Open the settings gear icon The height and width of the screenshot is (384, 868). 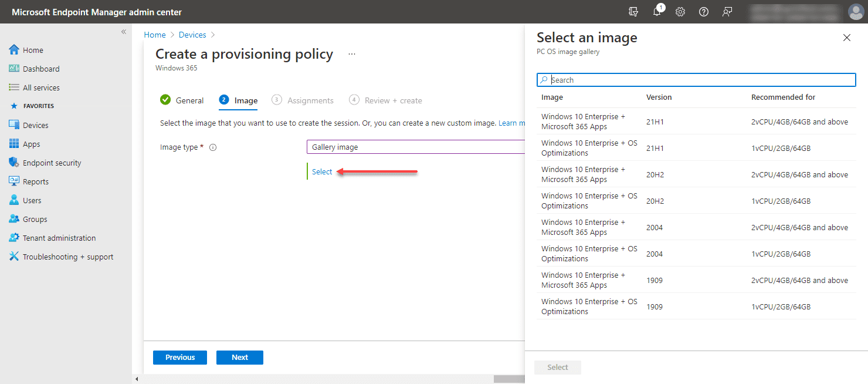coord(680,12)
